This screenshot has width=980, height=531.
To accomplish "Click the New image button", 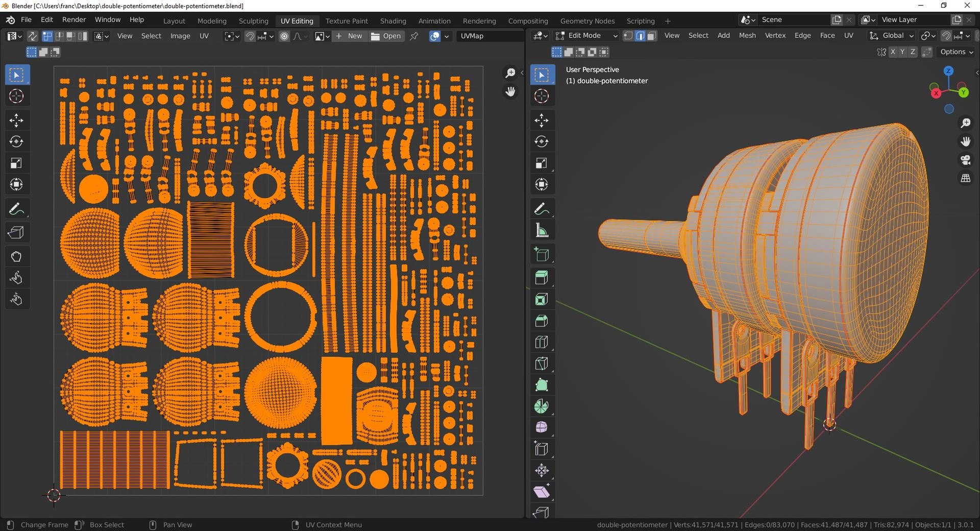I will (349, 36).
